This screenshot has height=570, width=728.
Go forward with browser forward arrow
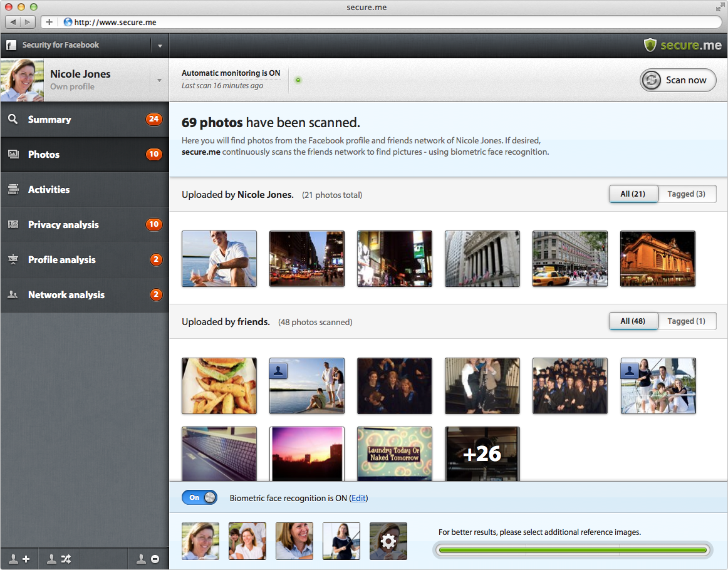tap(28, 22)
